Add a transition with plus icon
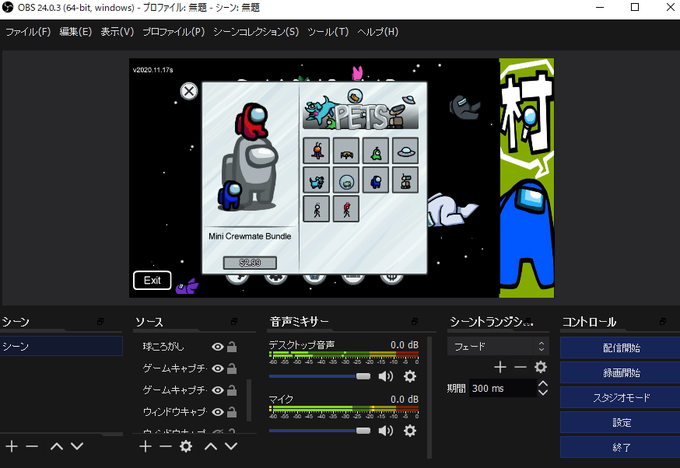 (500, 367)
